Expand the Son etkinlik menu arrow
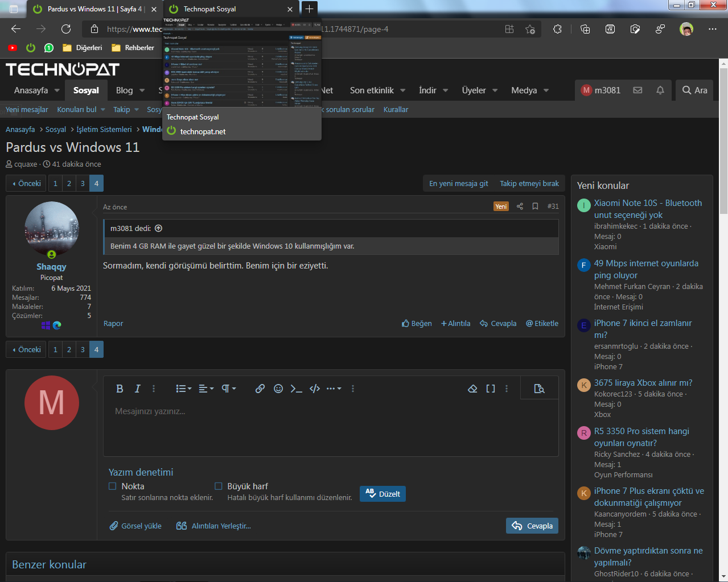 [403, 90]
